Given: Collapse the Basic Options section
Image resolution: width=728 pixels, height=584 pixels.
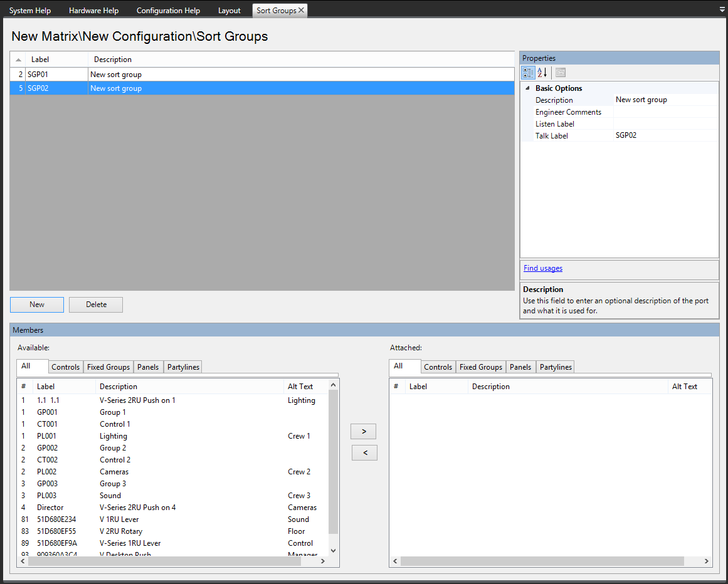Looking at the screenshot, I should (527, 88).
